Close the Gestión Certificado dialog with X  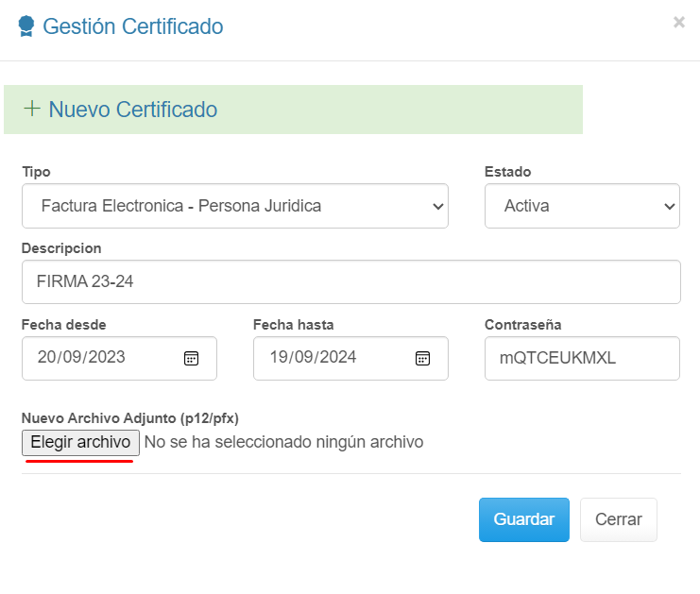[x=678, y=23]
